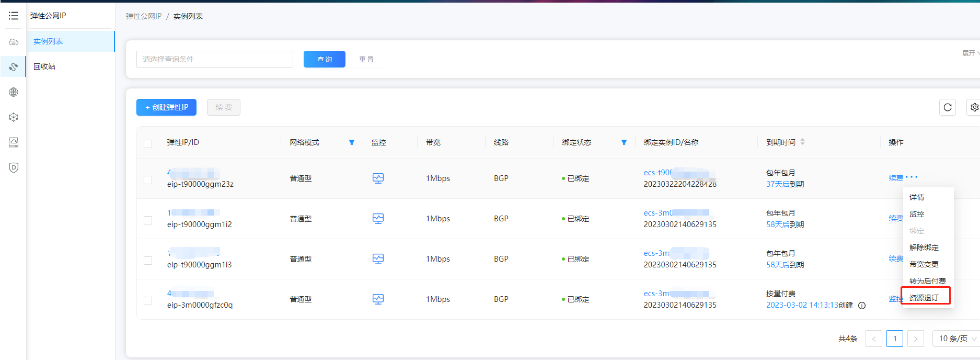Viewport: 980px width, 360px height.
Task: Click 弹性公网IP in the breadcrumb
Action: (x=144, y=16)
